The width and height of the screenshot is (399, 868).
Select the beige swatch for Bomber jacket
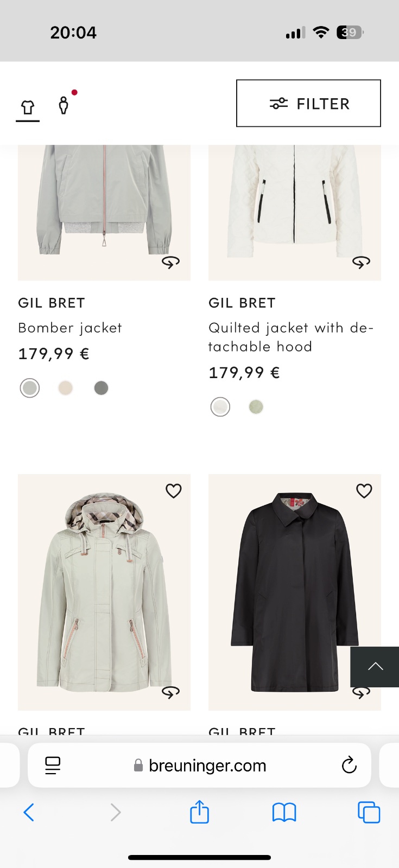click(66, 388)
